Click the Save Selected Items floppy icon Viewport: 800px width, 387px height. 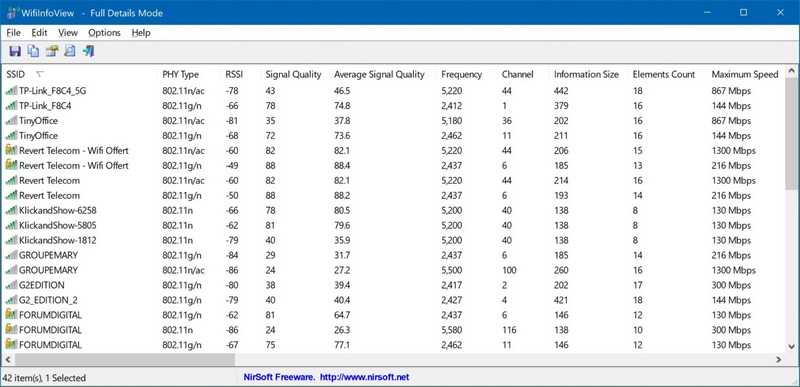click(15, 51)
